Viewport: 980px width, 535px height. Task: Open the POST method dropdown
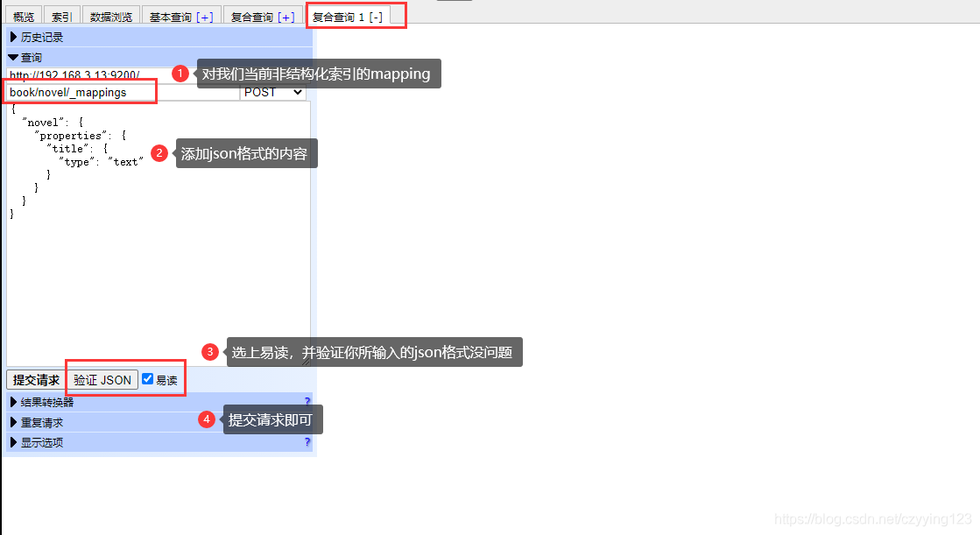[x=273, y=92]
